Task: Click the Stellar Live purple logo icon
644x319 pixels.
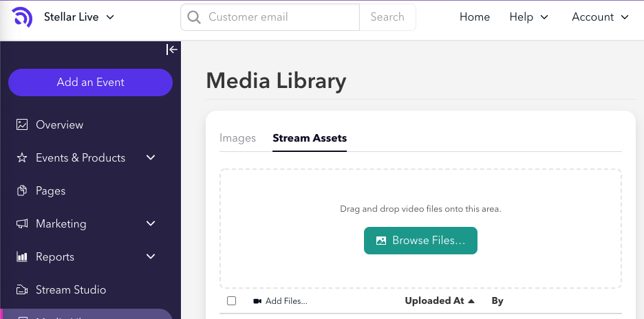Action: click(22, 16)
